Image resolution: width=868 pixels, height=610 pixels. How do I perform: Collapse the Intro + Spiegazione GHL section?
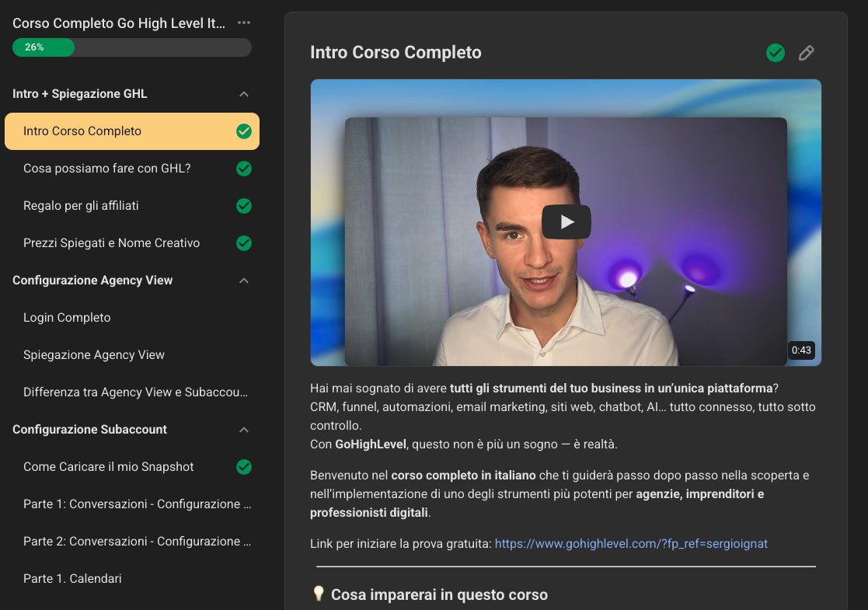coord(243,94)
